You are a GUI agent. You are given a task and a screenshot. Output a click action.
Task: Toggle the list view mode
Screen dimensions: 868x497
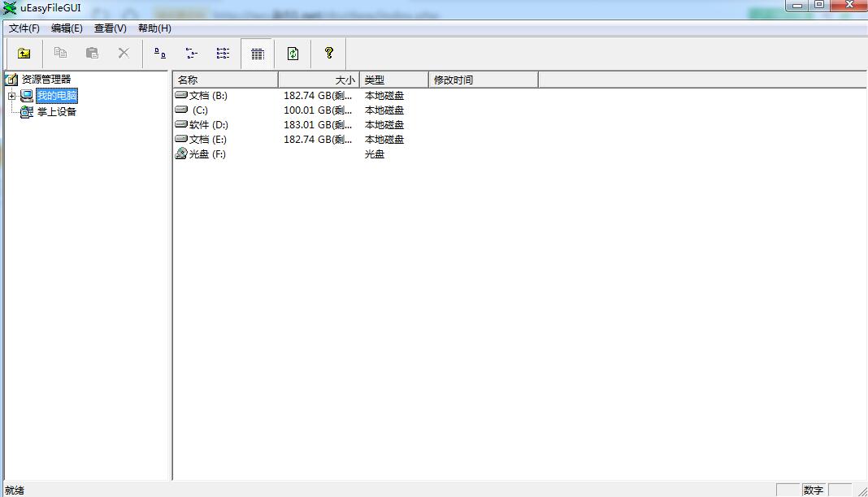(224, 53)
